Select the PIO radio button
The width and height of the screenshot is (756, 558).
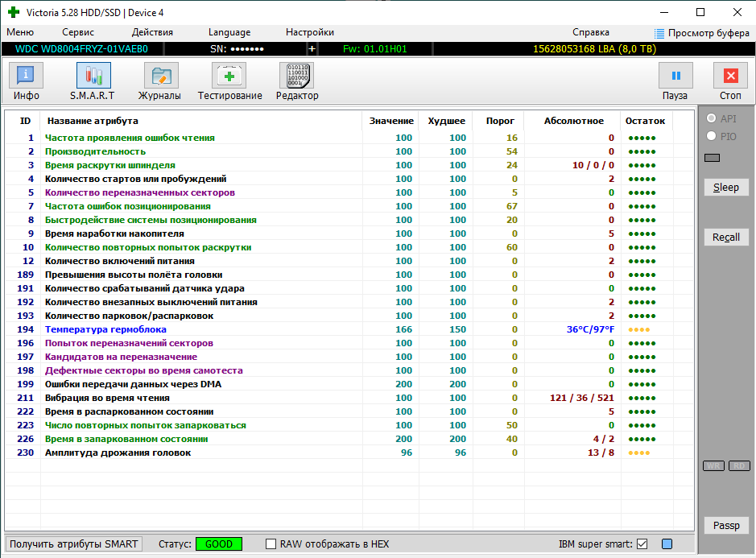[711, 136]
